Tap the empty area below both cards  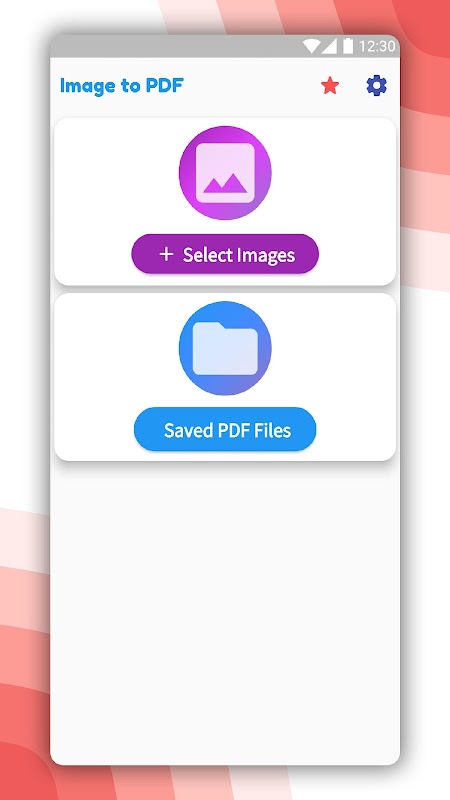coord(225,612)
